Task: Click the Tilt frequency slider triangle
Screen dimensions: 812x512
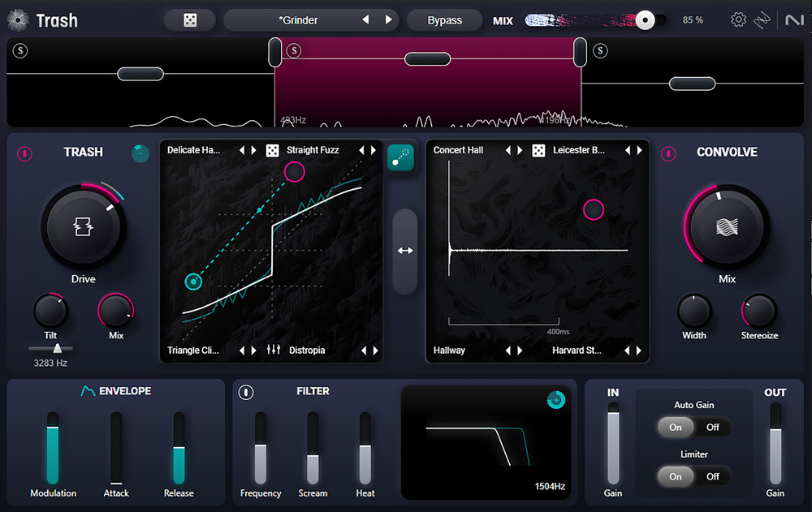Action: tap(58, 348)
